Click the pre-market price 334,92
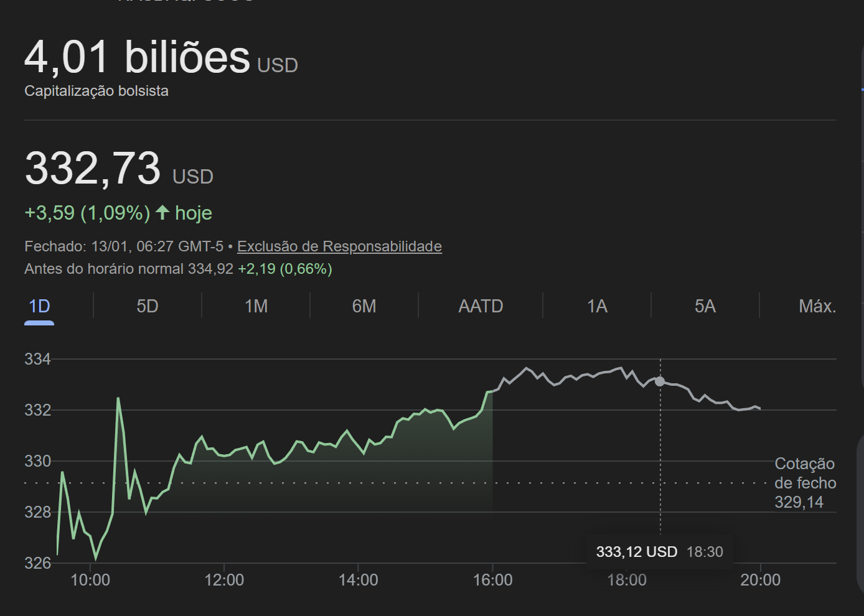This screenshot has height=616, width=864. [210, 269]
